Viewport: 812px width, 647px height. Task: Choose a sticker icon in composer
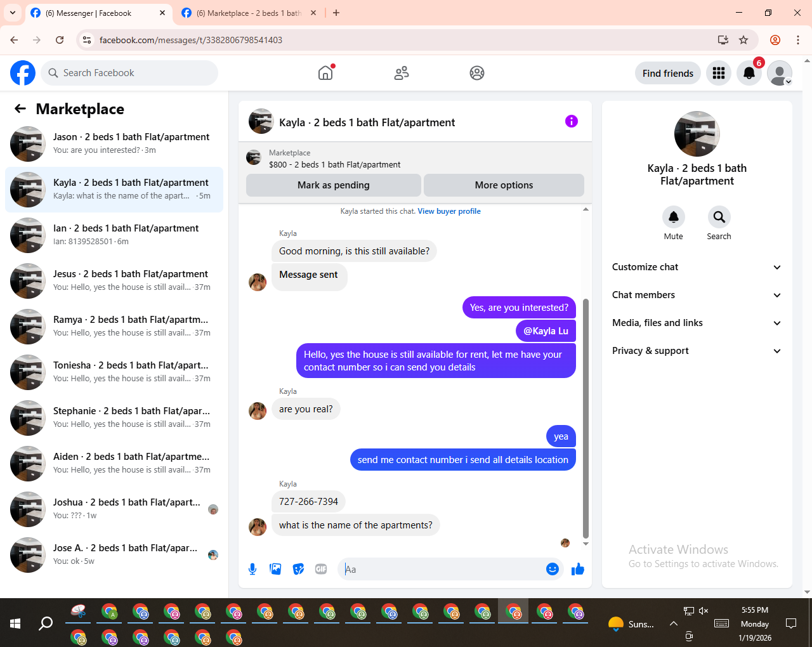pos(298,569)
